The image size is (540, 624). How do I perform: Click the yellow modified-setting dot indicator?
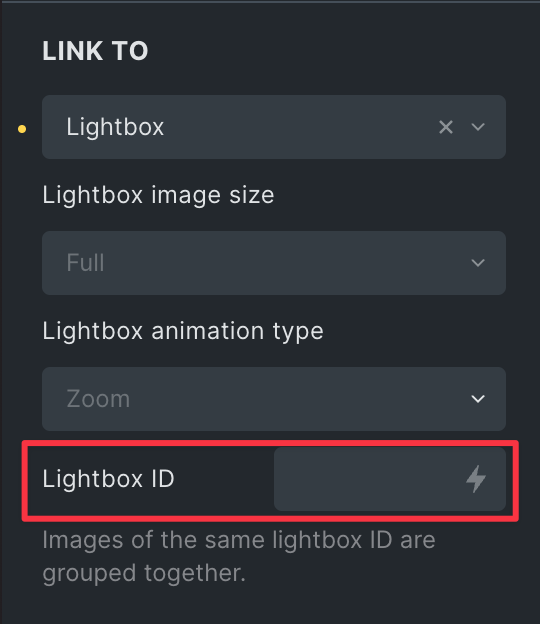pos(22,129)
